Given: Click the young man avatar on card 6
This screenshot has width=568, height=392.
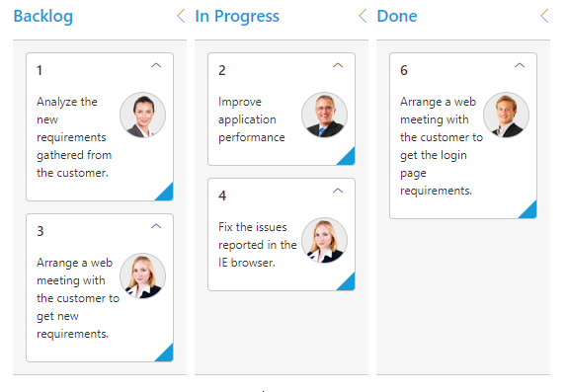Looking at the screenshot, I should coord(507,115).
